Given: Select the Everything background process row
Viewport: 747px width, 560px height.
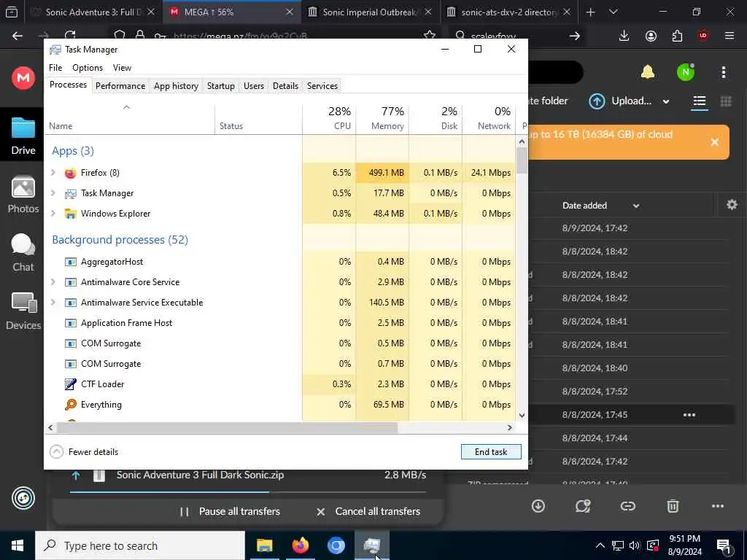Looking at the screenshot, I should tap(279, 404).
